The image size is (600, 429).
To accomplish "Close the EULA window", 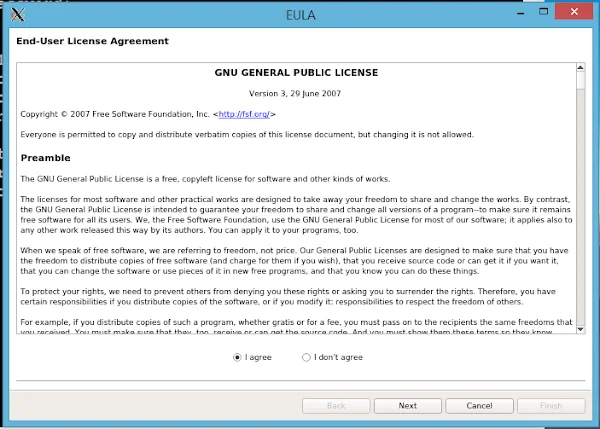I will point(574,11).
